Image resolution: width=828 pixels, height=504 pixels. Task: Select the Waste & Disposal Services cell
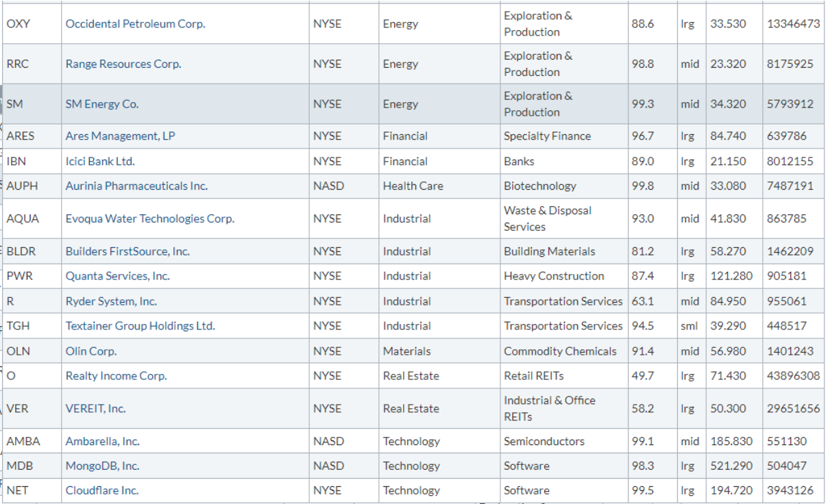pos(564,219)
